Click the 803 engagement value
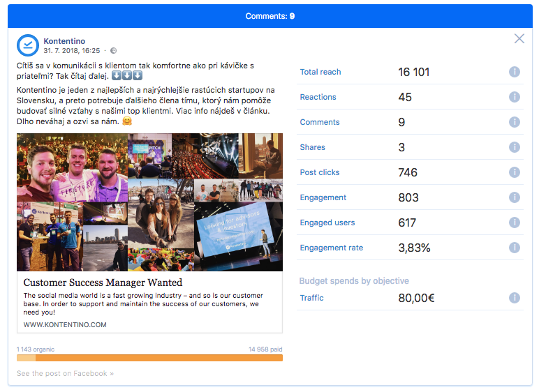The width and height of the screenshot is (539, 392). pyautogui.click(x=408, y=197)
